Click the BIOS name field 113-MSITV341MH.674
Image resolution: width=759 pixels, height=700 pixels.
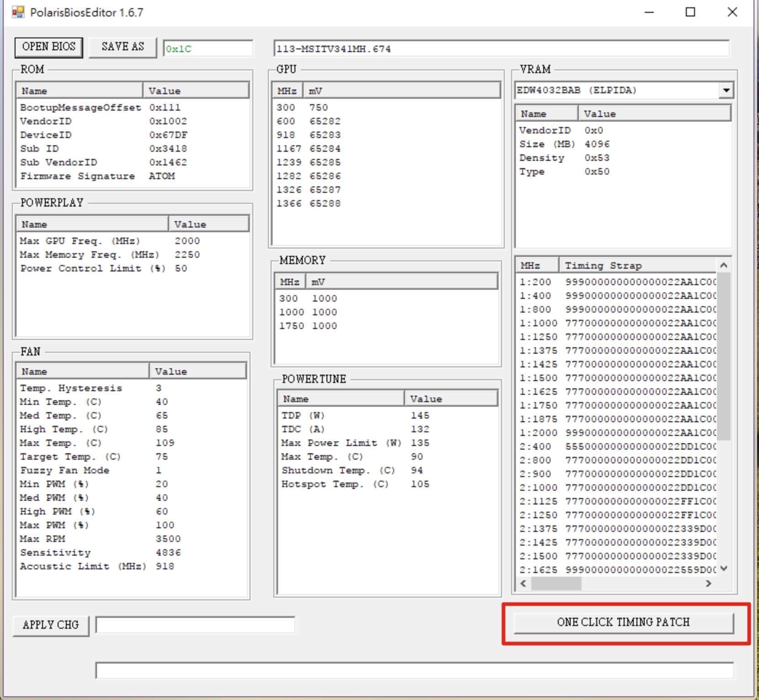click(x=501, y=49)
